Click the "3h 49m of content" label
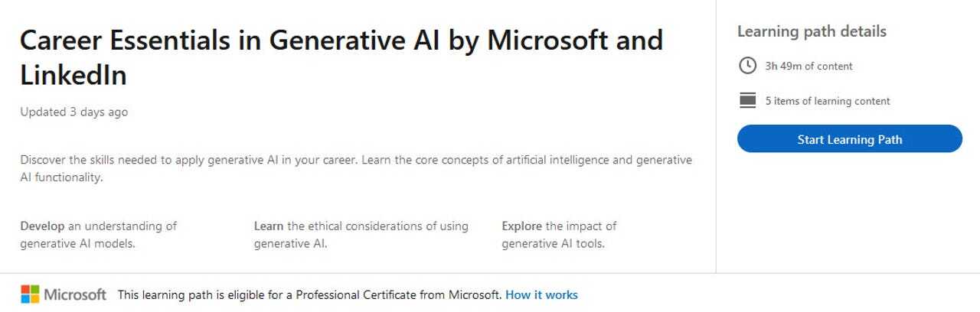This screenshot has height=312, width=980. (808, 66)
